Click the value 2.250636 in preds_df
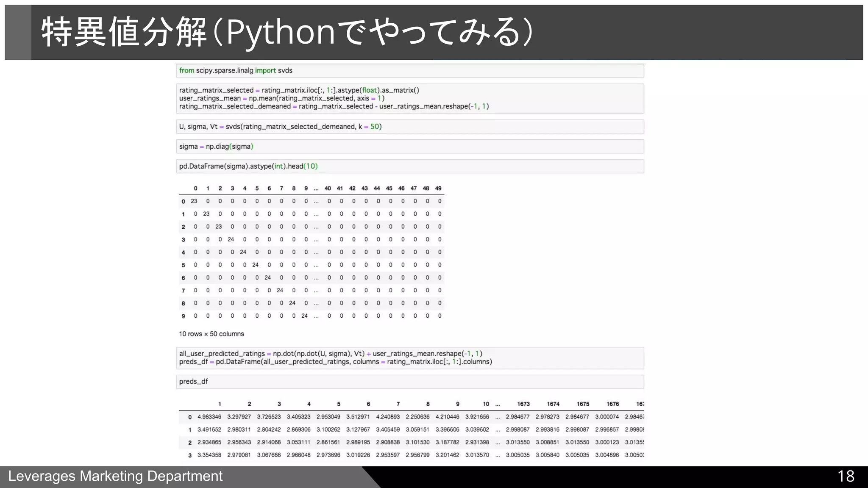This screenshot has width=868, height=488. tap(417, 417)
